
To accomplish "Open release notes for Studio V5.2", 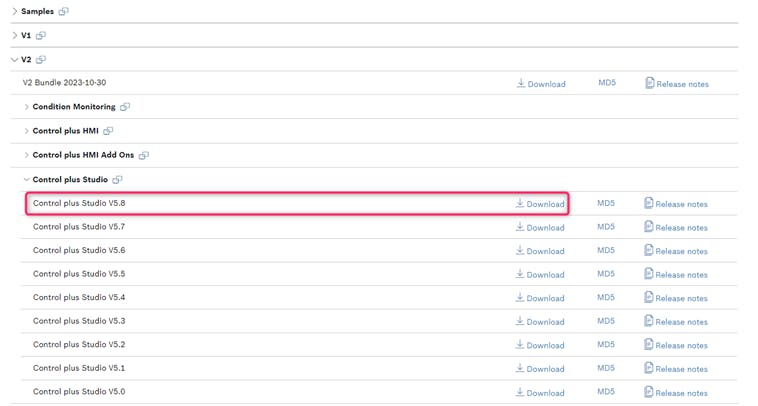I will 676,345.
